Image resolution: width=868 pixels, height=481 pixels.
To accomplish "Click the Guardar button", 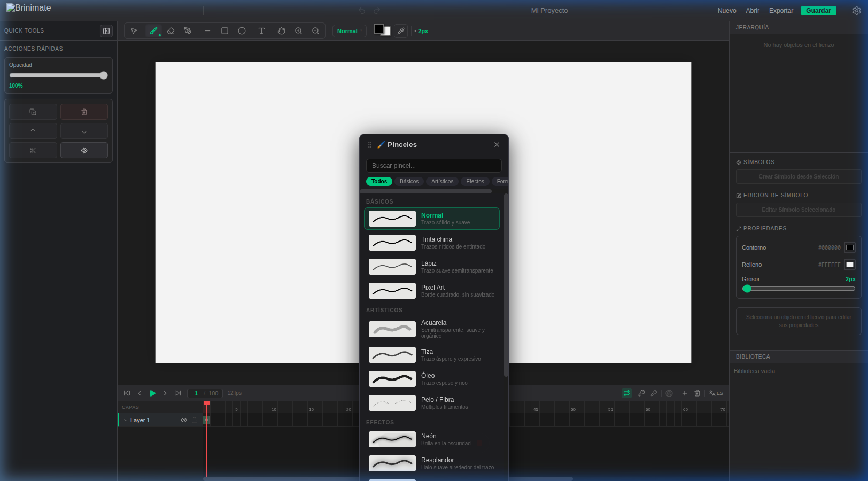I will [818, 11].
